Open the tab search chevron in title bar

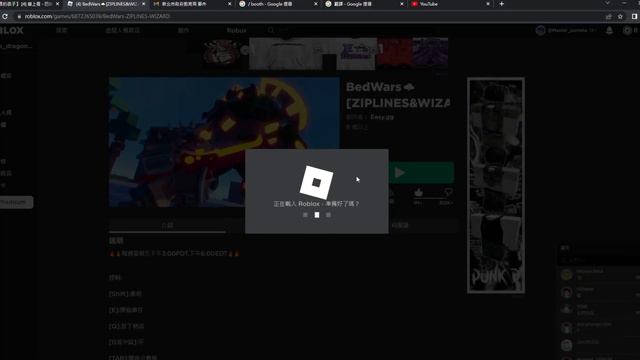607,3
